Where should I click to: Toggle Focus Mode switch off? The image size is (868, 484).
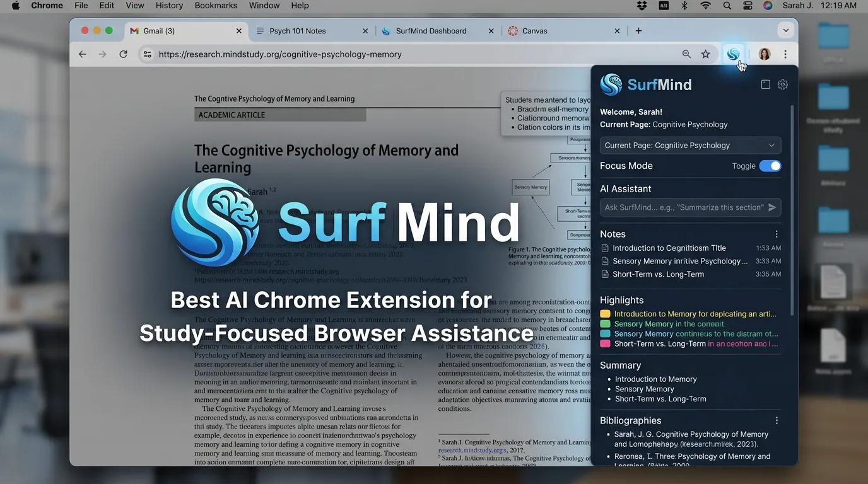770,166
